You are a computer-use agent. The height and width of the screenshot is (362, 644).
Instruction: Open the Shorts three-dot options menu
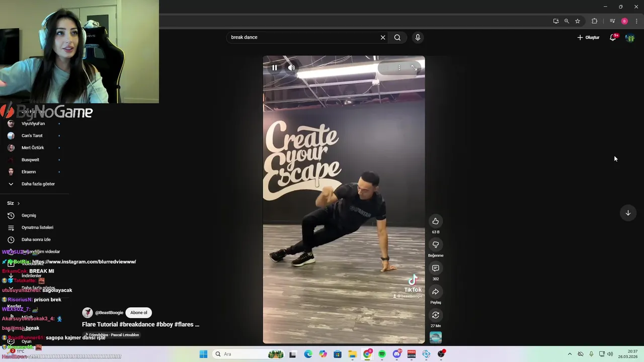(399, 67)
